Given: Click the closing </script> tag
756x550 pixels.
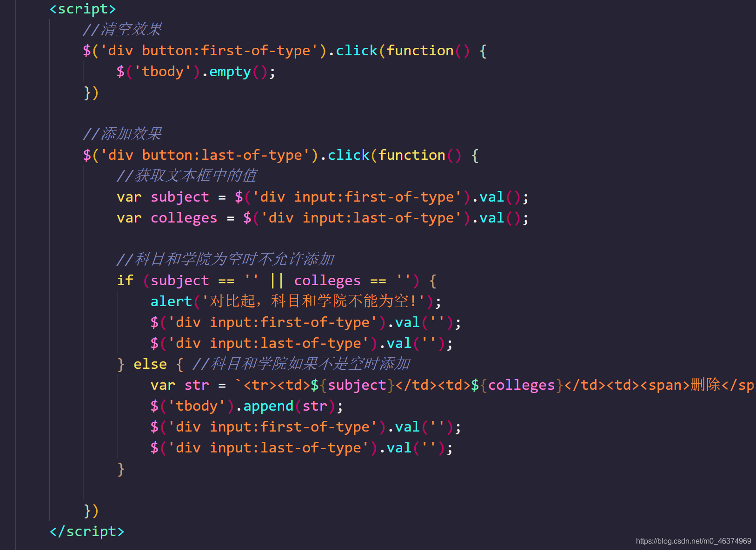Looking at the screenshot, I should click(87, 531).
